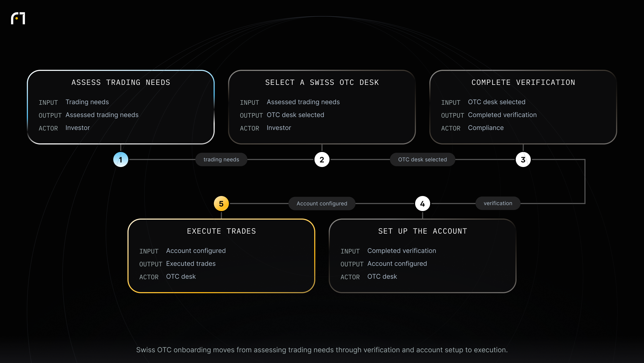Image resolution: width=644 pixels, height=363 pixels.
Task: Click the "Compliance" actor value
Action: coord(486,128)
